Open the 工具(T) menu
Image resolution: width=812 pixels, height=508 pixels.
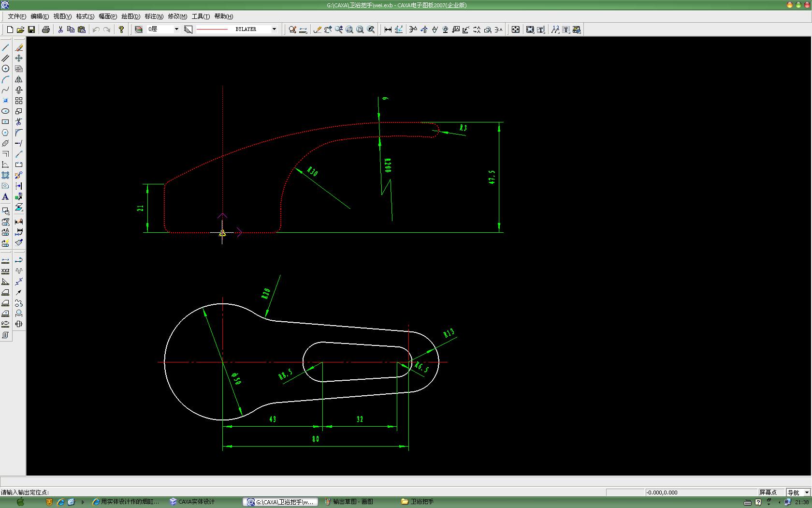[201, 16]
